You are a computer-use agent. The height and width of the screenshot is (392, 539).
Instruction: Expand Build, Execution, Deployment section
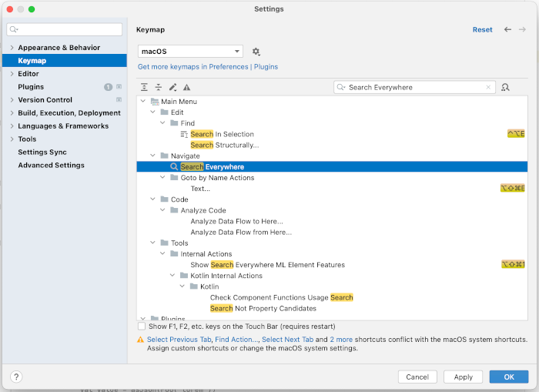tap(12, 112)
